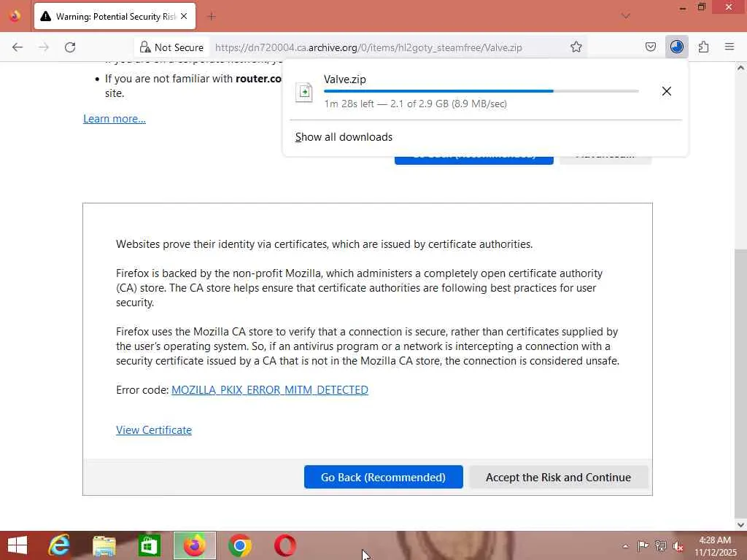Toggle the downloads panel toolbar button

pyautogui.click(x=676, y=47)
